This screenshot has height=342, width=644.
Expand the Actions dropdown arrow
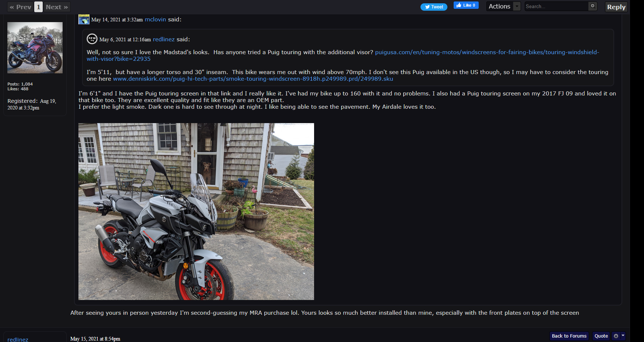517,6
